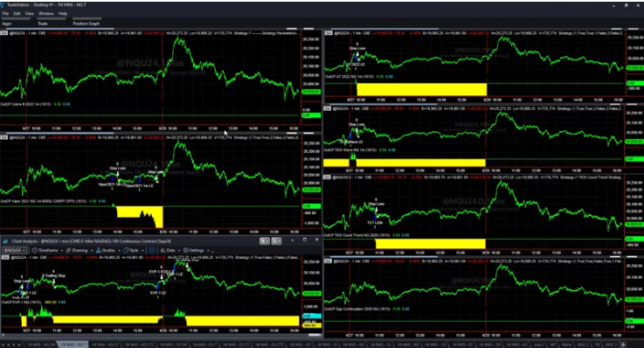Click the green current-price label on Cobra chart
This screenshot has width=644, height=348.
(x=311, y=92)
